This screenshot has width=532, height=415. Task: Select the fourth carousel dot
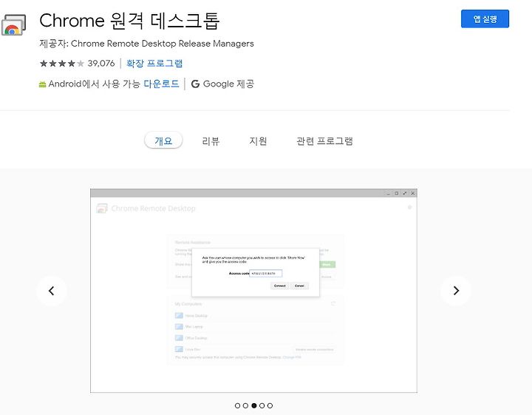pos(262,405)
